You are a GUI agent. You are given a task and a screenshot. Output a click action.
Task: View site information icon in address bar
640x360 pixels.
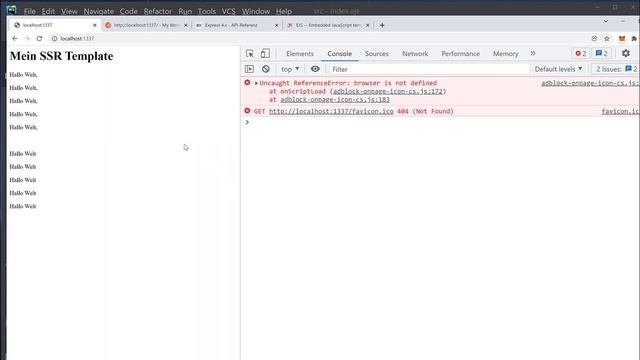click(54, 38)
